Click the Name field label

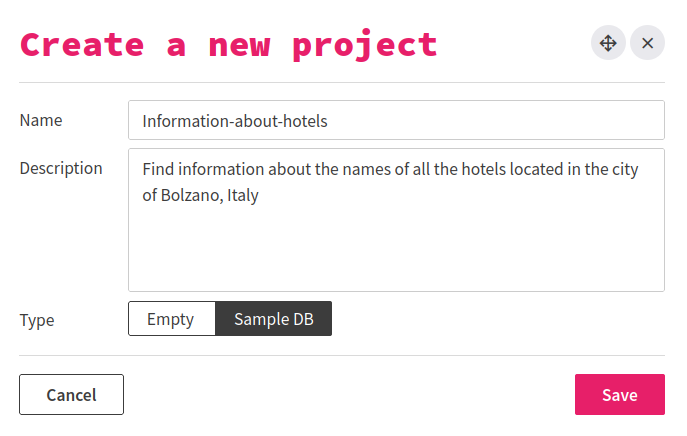tap(41, 120)
